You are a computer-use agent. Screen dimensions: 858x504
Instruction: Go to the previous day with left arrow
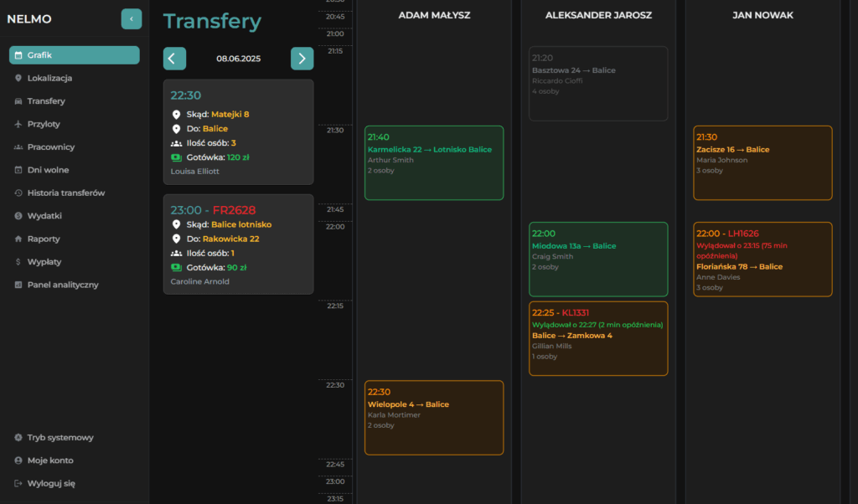[174, 59]
